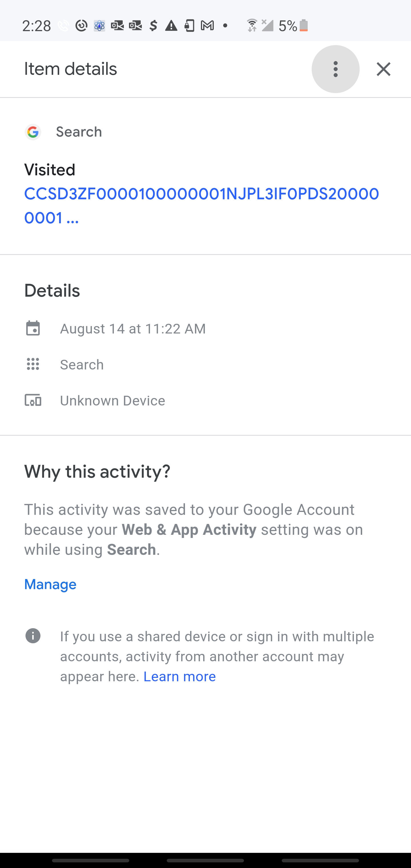411x868 pixels.
Task: Tap the Item details heading
Action: [70, 69]
